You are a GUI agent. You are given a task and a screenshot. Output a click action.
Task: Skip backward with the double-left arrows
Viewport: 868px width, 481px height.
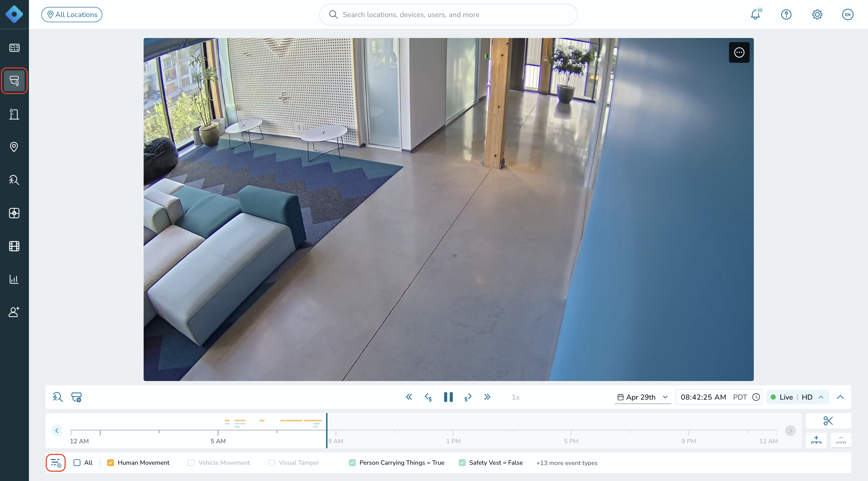coord(409,397)
